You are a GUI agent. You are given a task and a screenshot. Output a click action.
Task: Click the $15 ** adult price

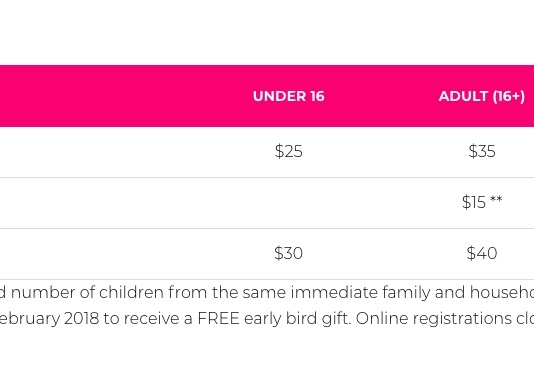[x=482, y=202]
